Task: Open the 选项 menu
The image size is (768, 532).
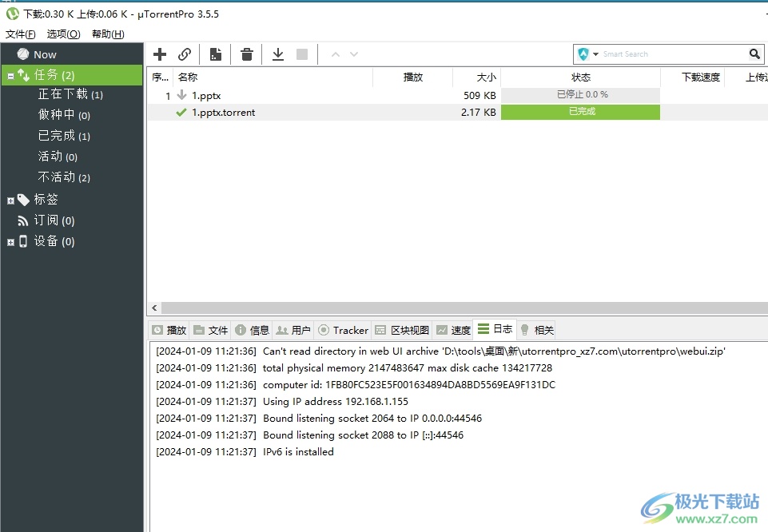Action: pyautogui.click(x=63, y=34)
